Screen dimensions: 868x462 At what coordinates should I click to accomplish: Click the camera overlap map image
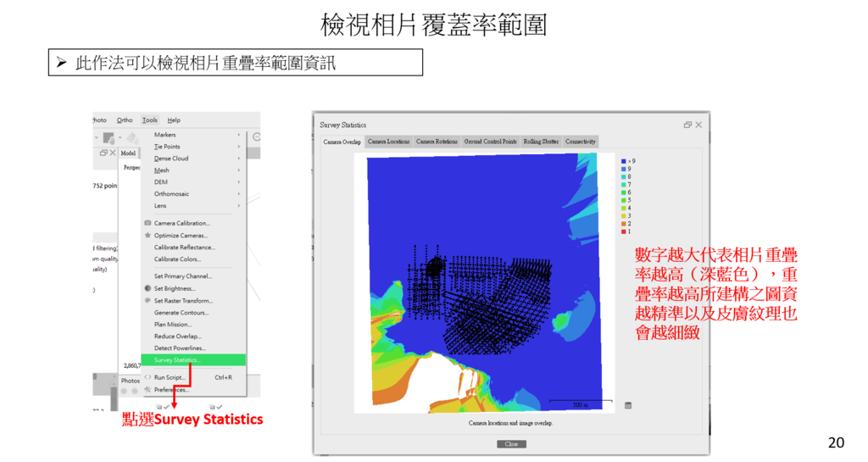[484, 283]
